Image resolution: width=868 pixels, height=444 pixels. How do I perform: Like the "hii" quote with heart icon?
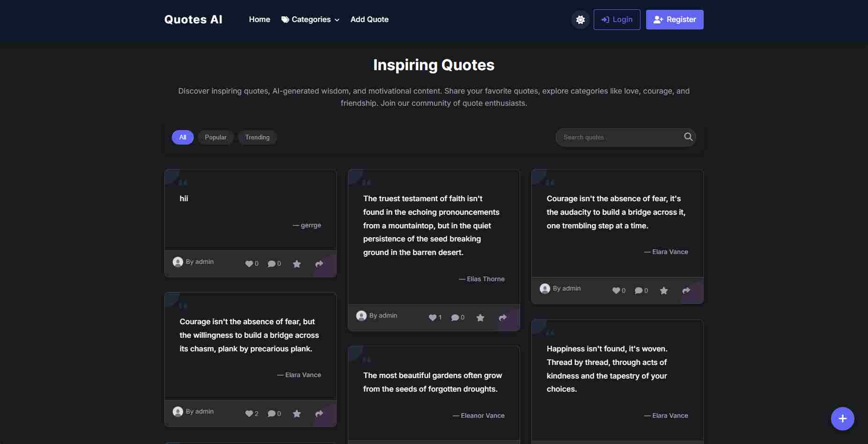249,264
